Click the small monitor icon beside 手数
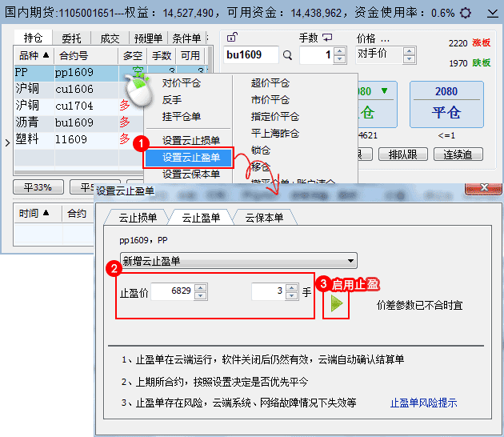 click(327, 38)
